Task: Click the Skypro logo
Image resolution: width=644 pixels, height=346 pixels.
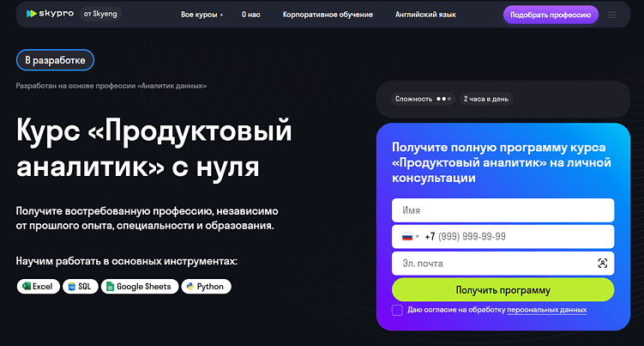Action: tap(50, 14)
